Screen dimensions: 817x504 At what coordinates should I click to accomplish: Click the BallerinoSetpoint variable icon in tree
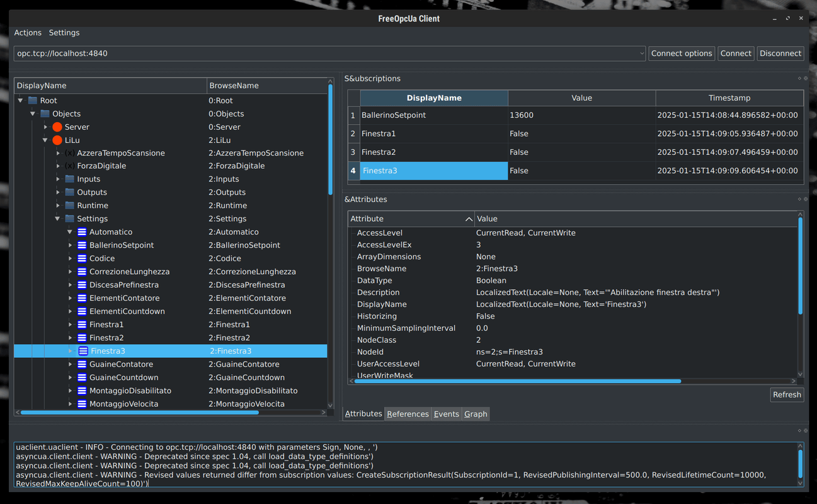click(82, 246)
